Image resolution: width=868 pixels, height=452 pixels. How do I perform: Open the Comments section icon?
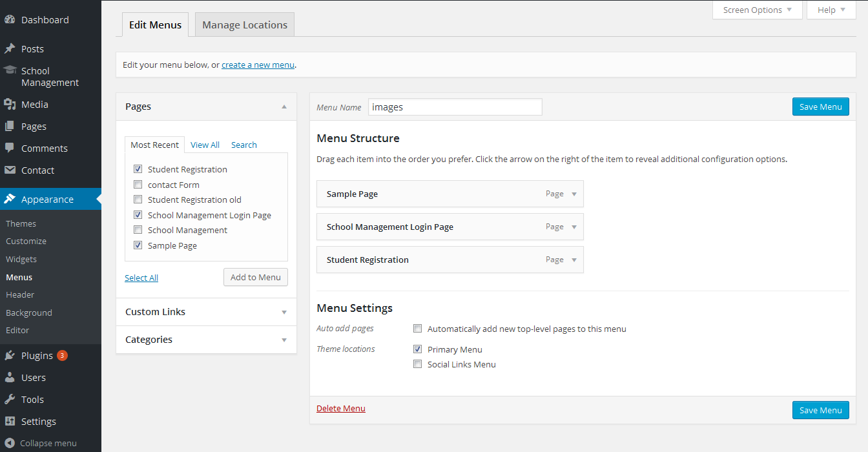point(45,148)
